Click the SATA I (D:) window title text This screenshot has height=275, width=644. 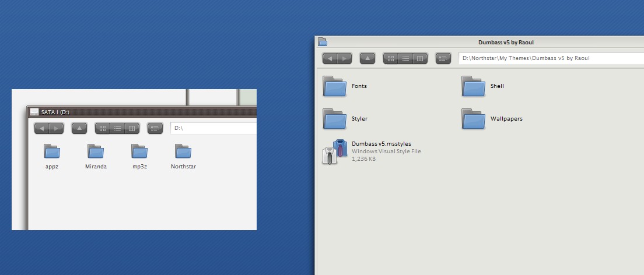coord(55,112)
